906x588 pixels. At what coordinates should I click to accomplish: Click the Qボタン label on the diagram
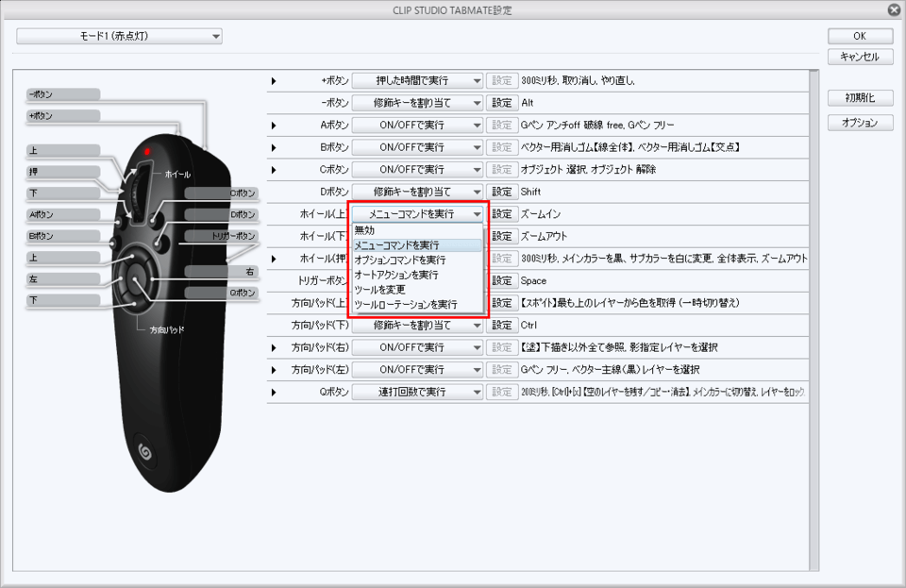pos(221,293)
